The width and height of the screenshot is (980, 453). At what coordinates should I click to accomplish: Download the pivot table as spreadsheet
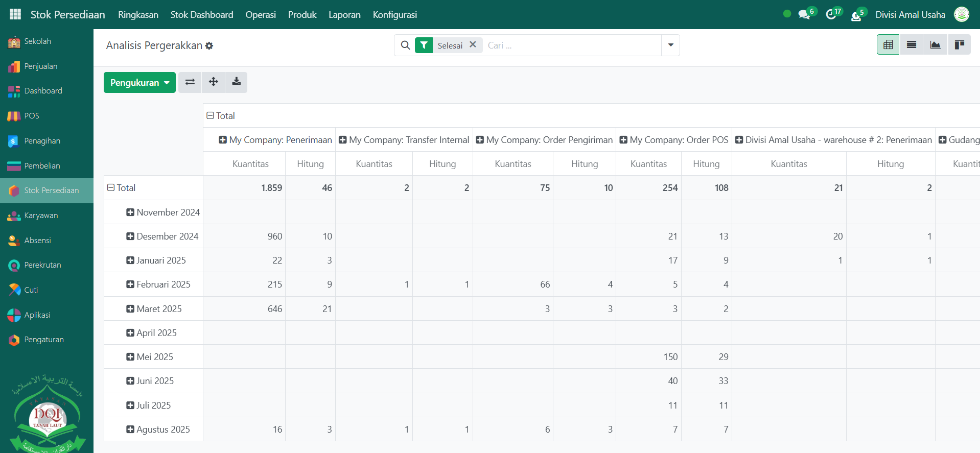(x=237, y=82)
